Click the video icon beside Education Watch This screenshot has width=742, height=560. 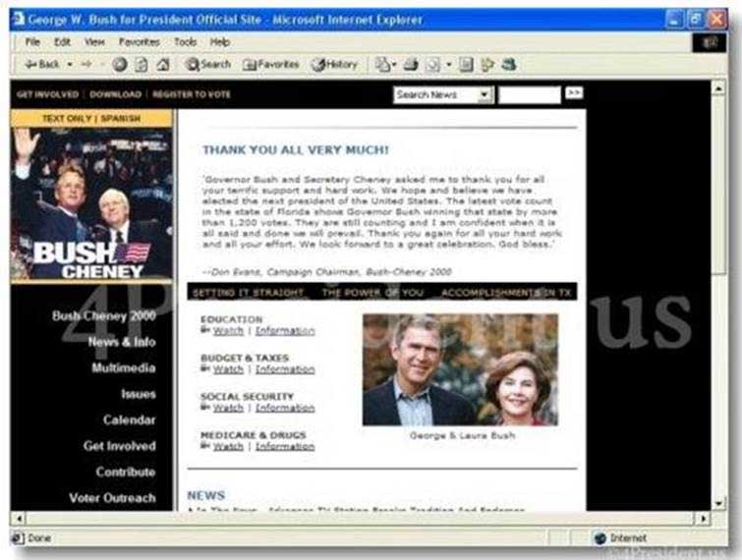204,330
